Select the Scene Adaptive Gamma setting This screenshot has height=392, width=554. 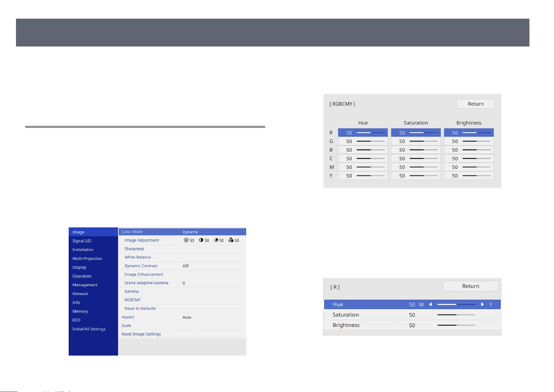tap(182, 283)
